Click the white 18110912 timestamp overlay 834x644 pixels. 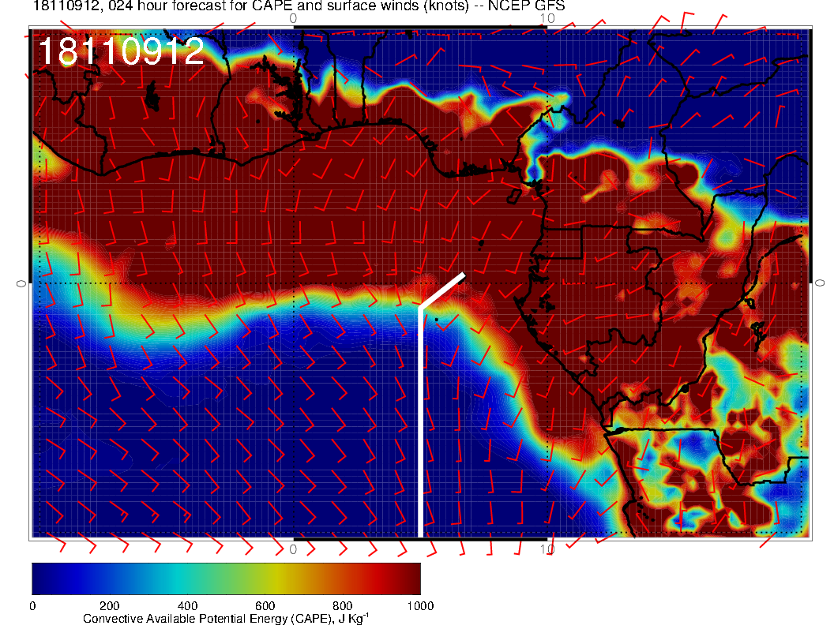[x=121, y=52]
